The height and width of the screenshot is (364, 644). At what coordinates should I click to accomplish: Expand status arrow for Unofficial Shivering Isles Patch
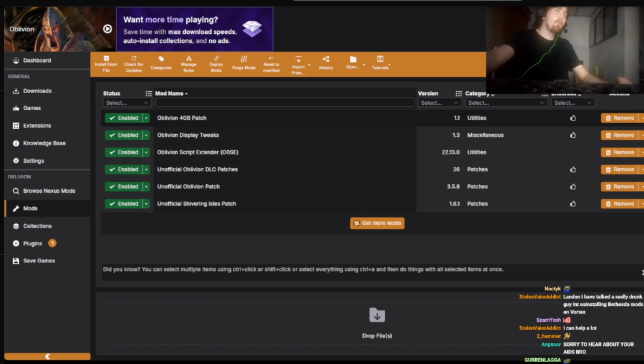[146, 204]
